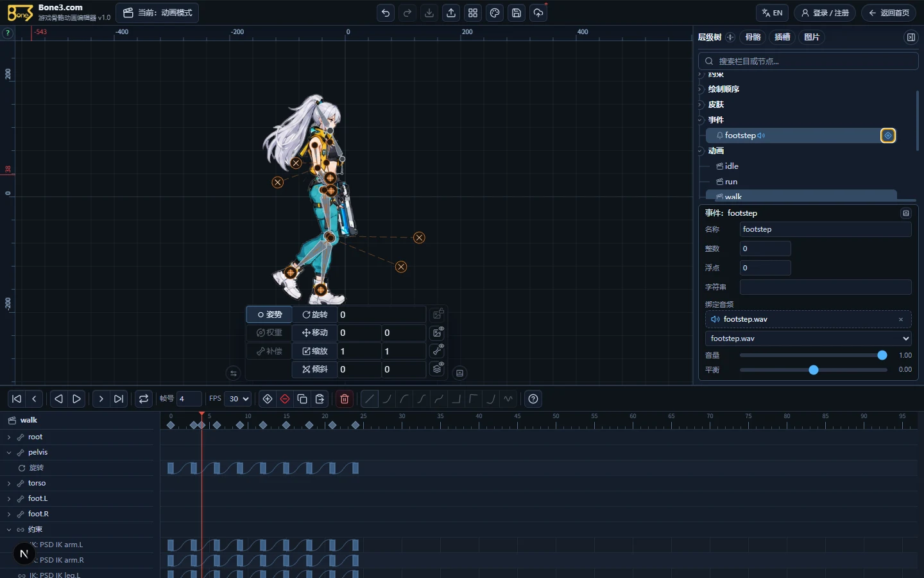Switch to the 插槽 tab

point(783,37)
